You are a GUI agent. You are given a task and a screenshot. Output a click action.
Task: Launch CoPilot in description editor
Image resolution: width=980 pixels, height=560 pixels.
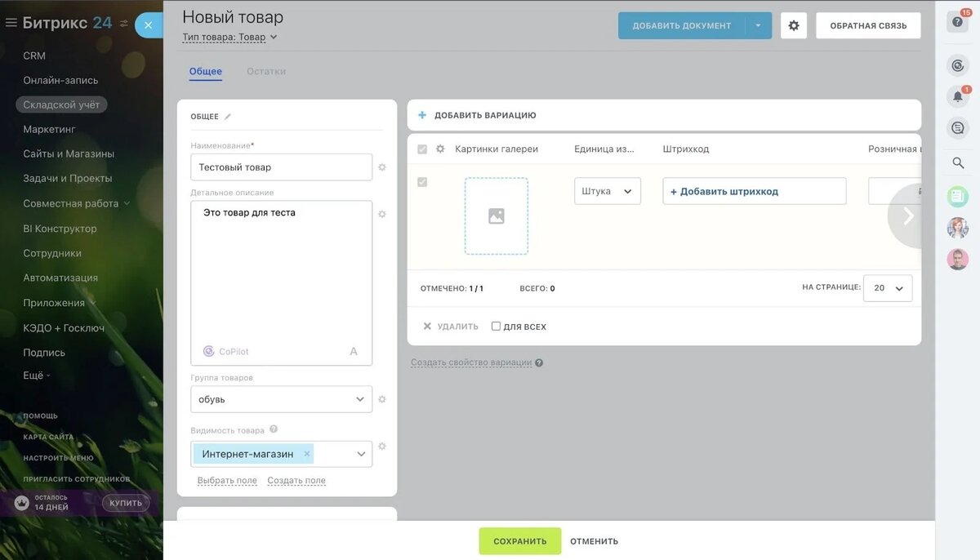(226, 351)
